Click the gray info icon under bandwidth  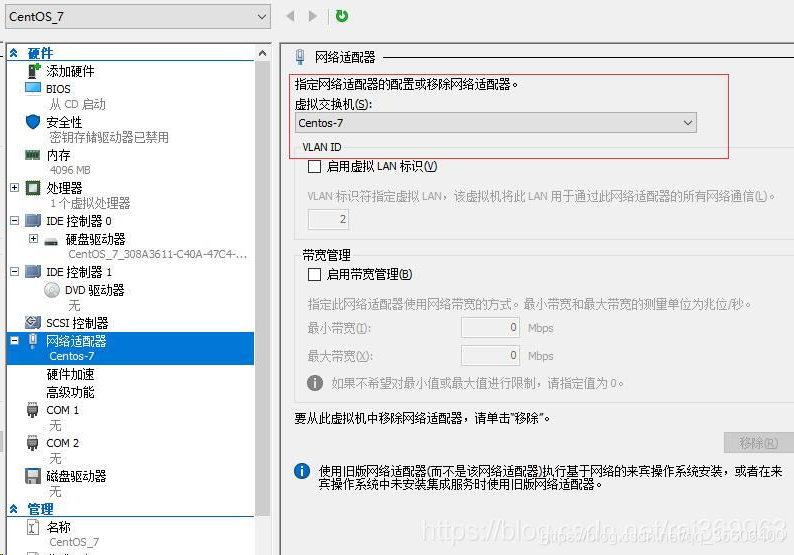click(x=315, y=383)
